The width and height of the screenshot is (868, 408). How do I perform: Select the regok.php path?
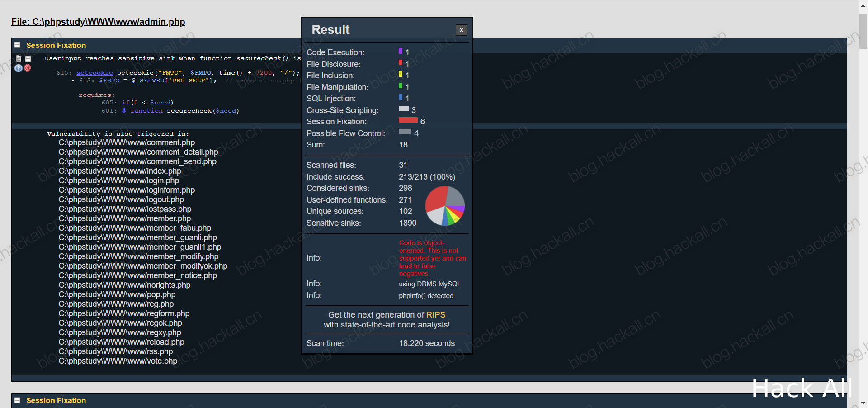tap(120, 323)
